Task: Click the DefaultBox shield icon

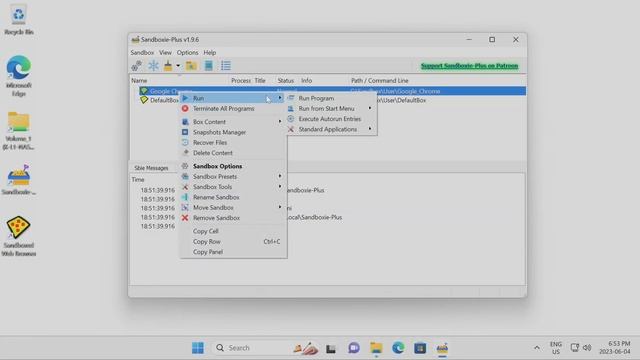Action: (144, 100)
